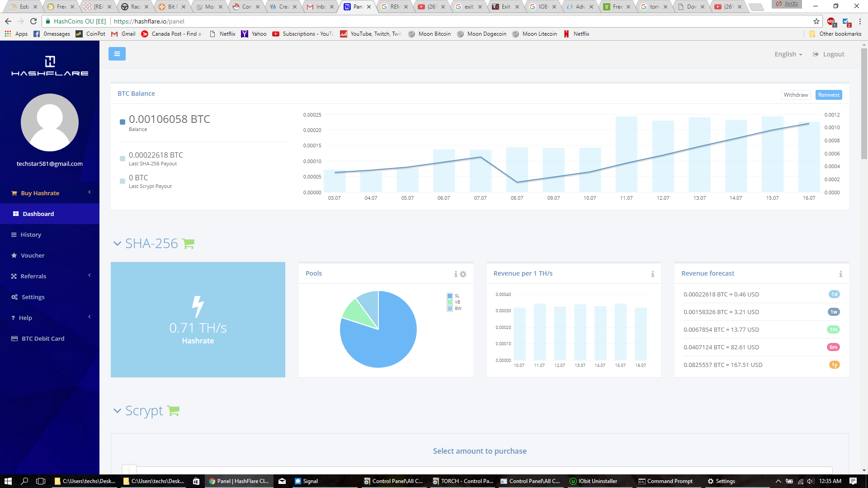Screen dimensions: 868x488
Task: Click the Reinvest button
Action: click(829, 95)
